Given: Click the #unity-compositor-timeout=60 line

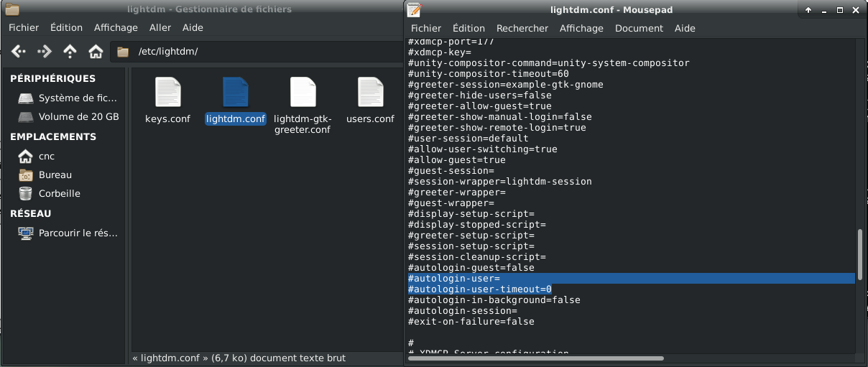Looking at the screenshot, I should pyautogui.click(x=488, y=73).
